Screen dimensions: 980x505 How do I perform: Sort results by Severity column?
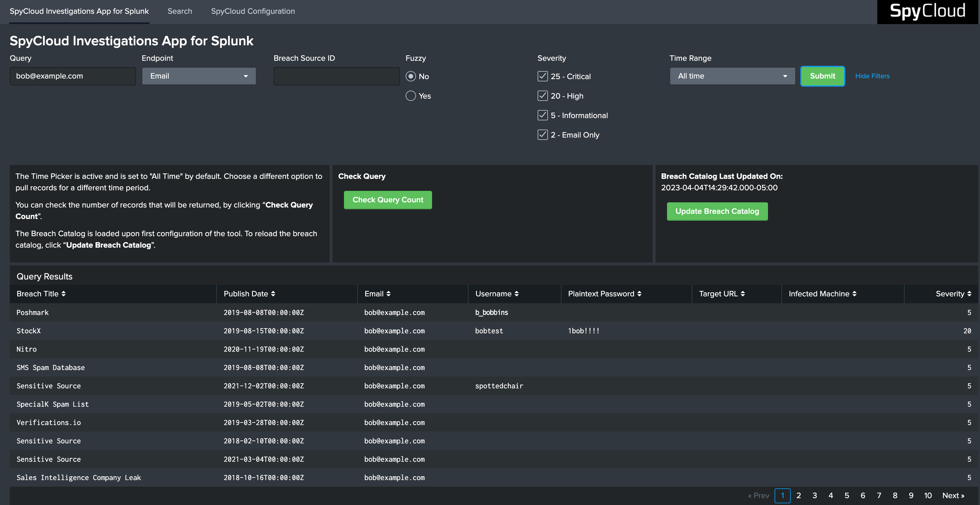(x=953, y=294)
